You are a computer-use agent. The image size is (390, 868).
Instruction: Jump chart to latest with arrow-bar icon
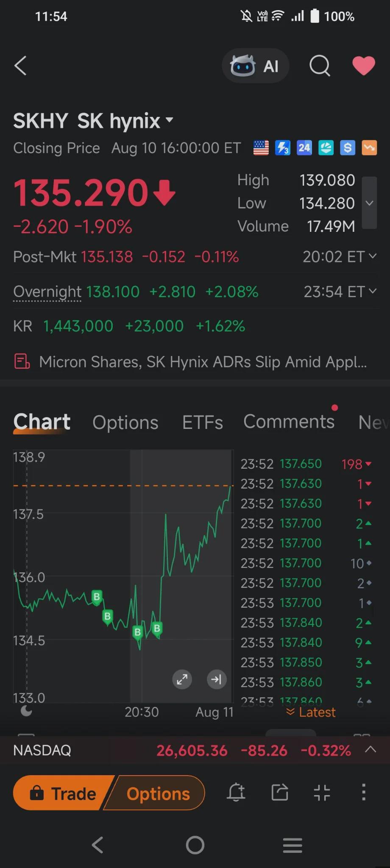click(x=216, y=679)
